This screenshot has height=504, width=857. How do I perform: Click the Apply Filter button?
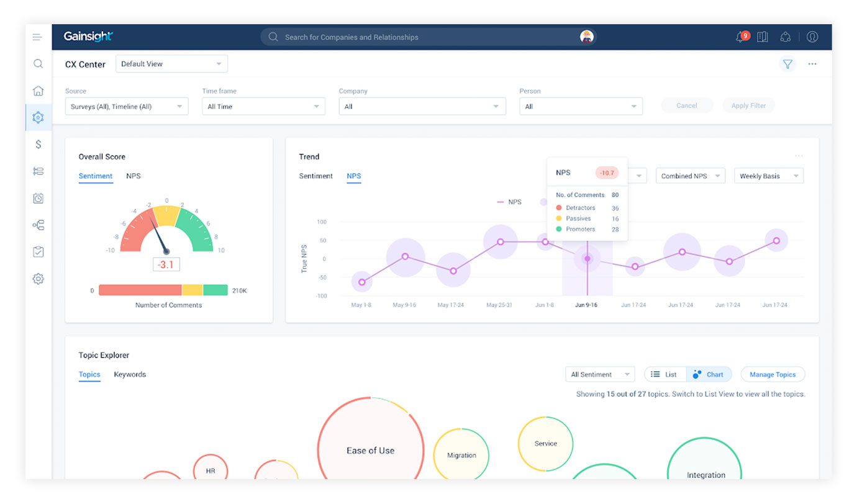748,106
